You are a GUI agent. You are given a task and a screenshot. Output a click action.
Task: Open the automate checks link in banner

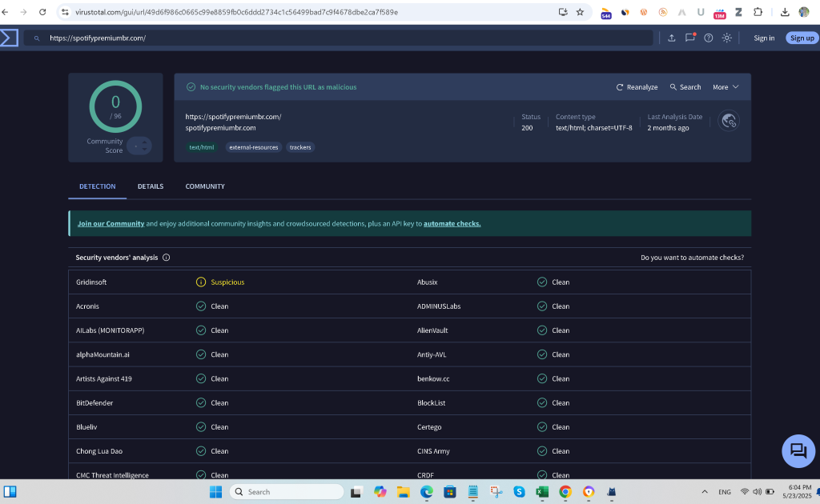(x=452, y=223)
